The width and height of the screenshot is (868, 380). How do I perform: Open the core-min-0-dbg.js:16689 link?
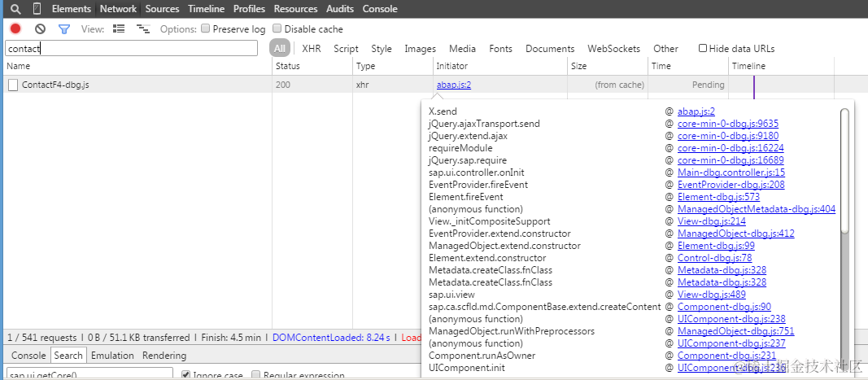[731, 160]
